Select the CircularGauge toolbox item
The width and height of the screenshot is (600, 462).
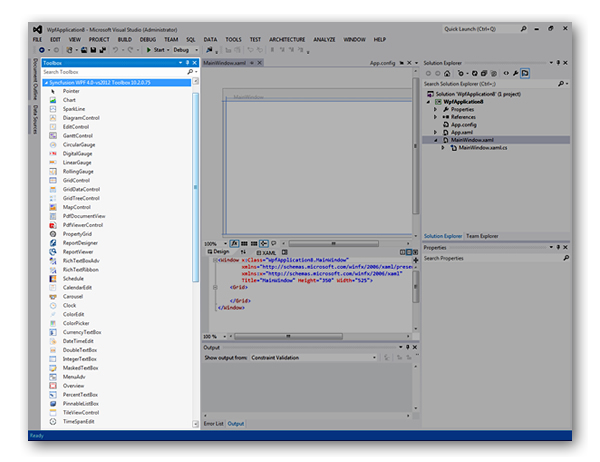(79, 145)
